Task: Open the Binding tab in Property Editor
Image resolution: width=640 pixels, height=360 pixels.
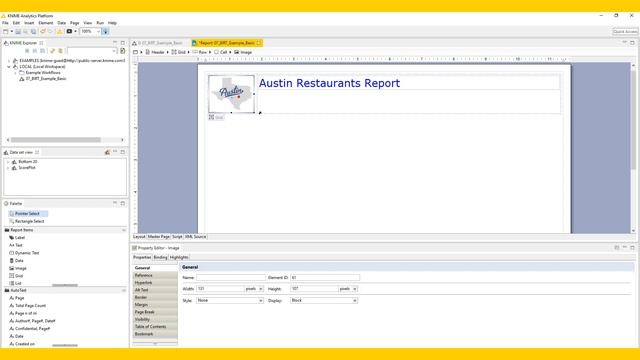Action: click(x=160, y=258)
